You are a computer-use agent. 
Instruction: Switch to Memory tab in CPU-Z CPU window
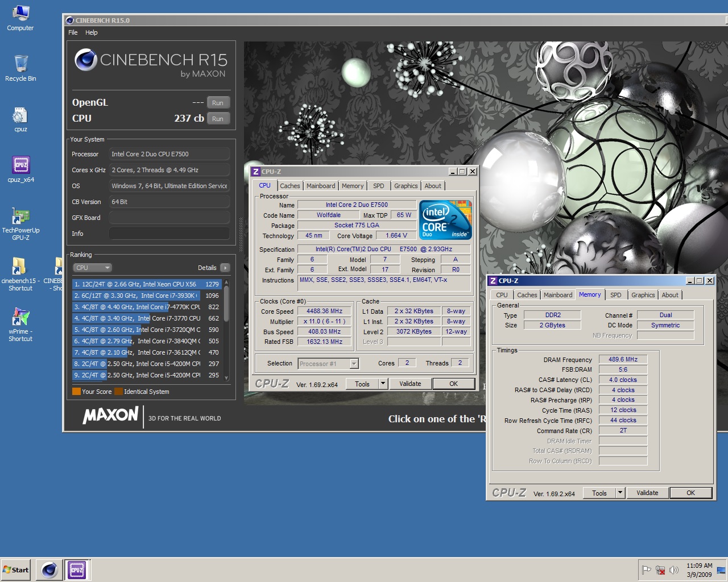tap(353, 186)
